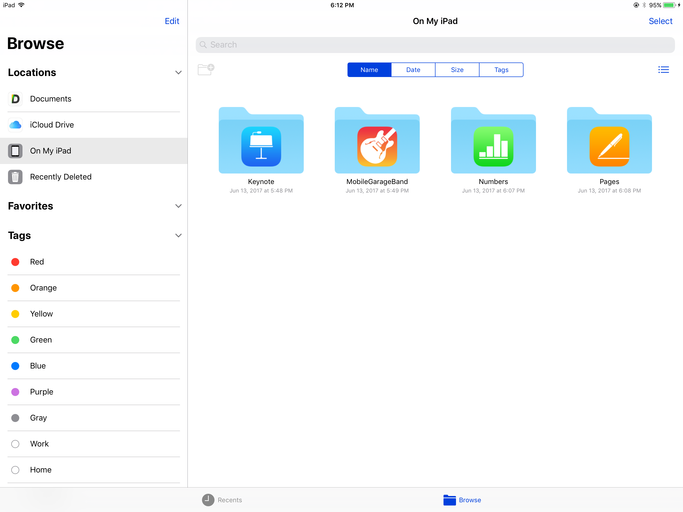Tap the On My iPad title

435,21
